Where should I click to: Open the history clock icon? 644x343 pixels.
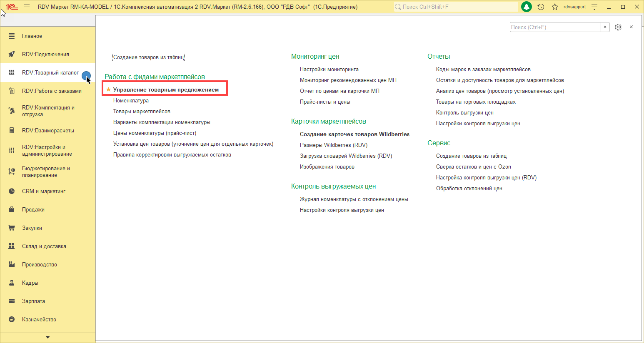point(541,7)
